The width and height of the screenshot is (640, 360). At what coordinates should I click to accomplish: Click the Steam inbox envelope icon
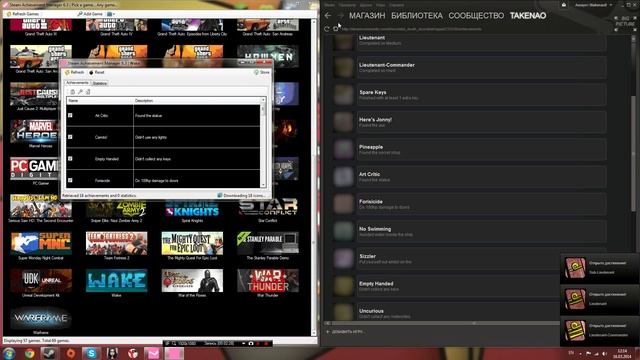[x=564, y=5]
